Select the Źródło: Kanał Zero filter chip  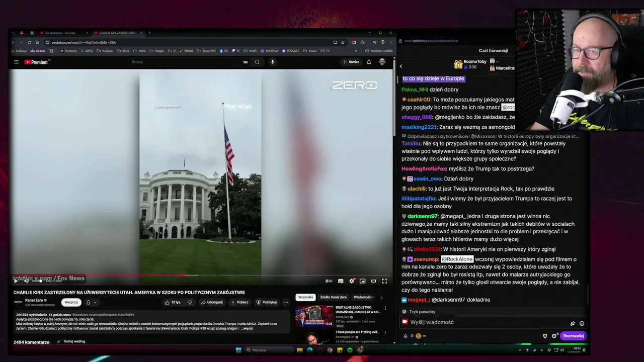(x=333, y=297)
